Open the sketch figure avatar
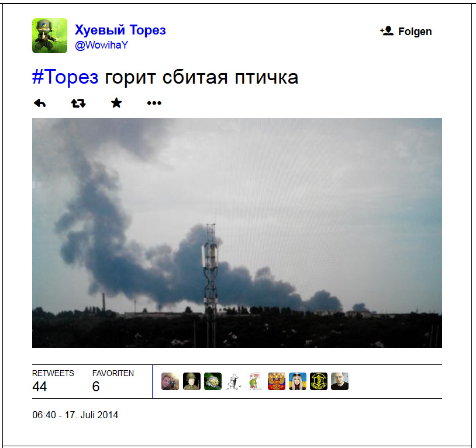 [234, 381]
